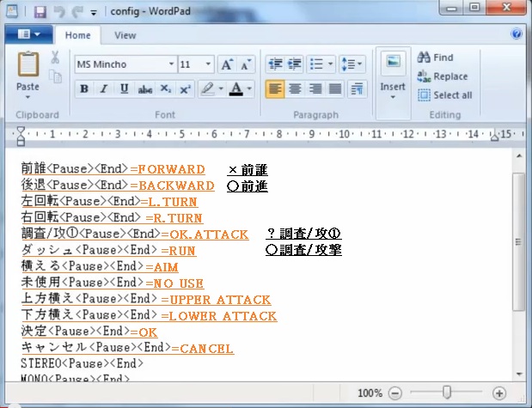Increase paragraph indent
Screen dimensions: 532x408
[x=295, y=64]
